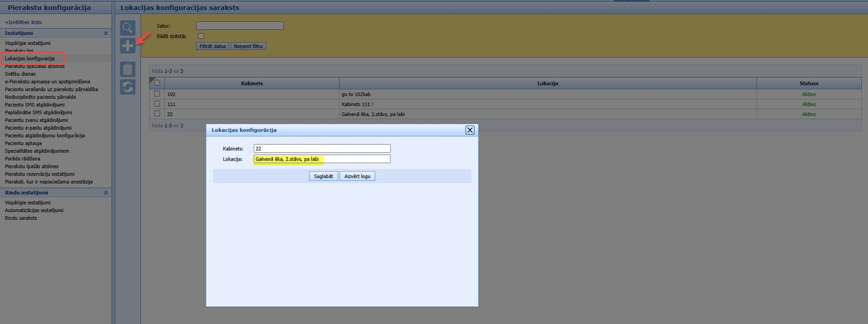Screen dimensions: 868x324
Task: Close the Lokacijas konfigurācija dialog
Action: 470,130
